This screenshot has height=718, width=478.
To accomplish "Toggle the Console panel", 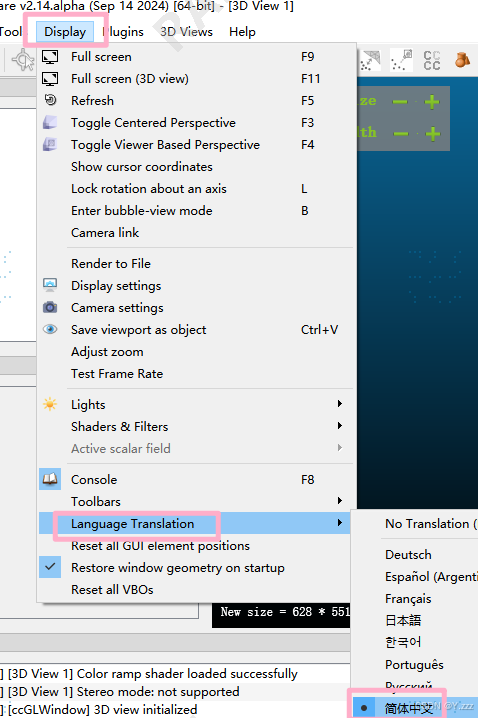I will 196,480.
